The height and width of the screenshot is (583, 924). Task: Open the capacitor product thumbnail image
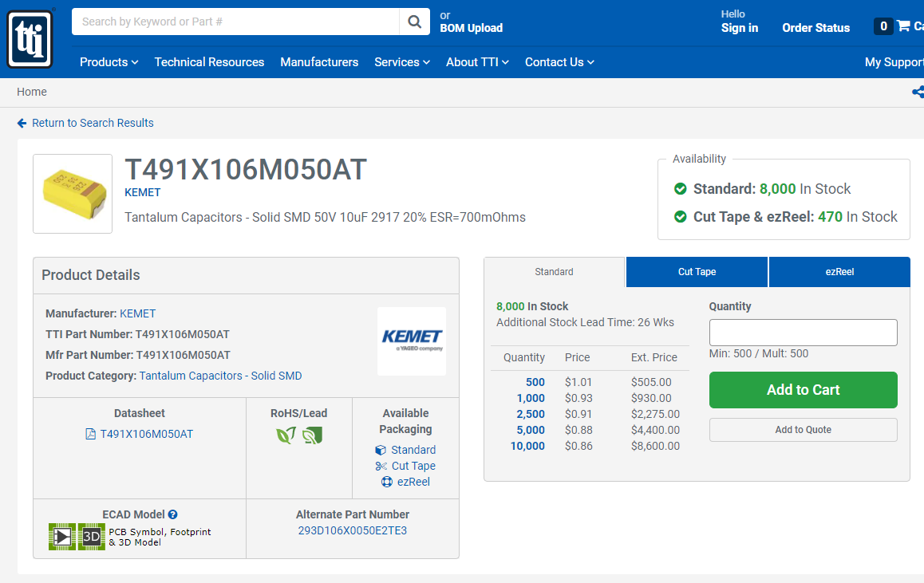pyautogui.click(x=73, y=194)
